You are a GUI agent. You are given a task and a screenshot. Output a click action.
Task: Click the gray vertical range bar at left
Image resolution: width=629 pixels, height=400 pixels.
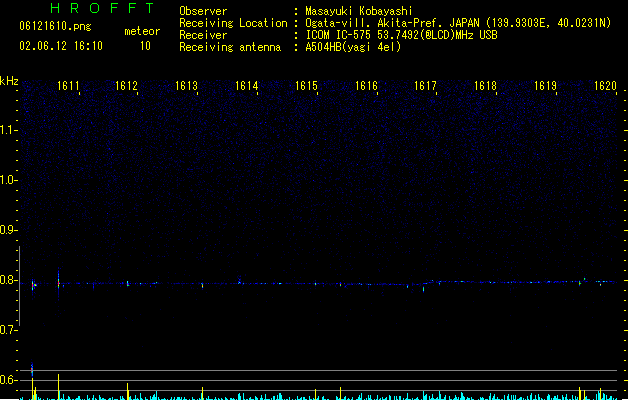point(20,286)
